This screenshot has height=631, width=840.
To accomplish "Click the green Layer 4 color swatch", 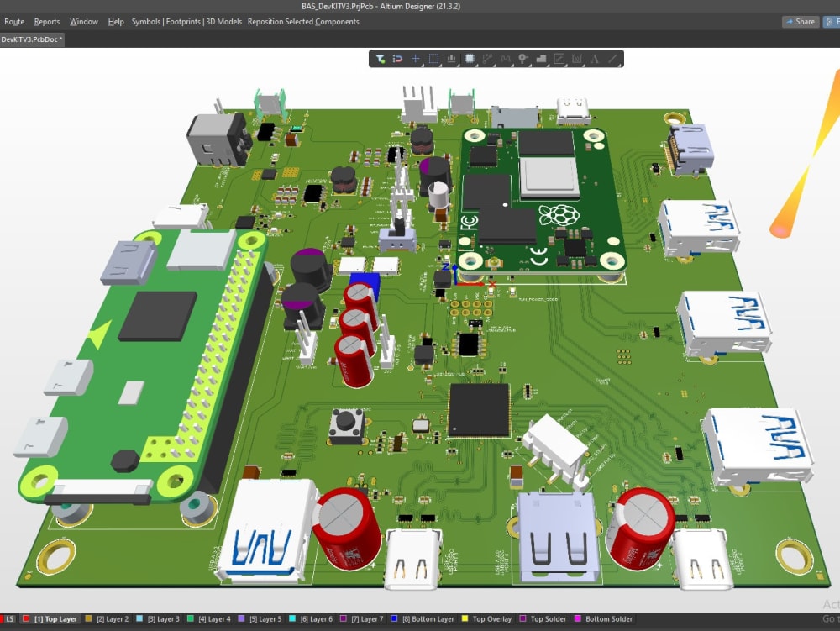I will (190, 618).
